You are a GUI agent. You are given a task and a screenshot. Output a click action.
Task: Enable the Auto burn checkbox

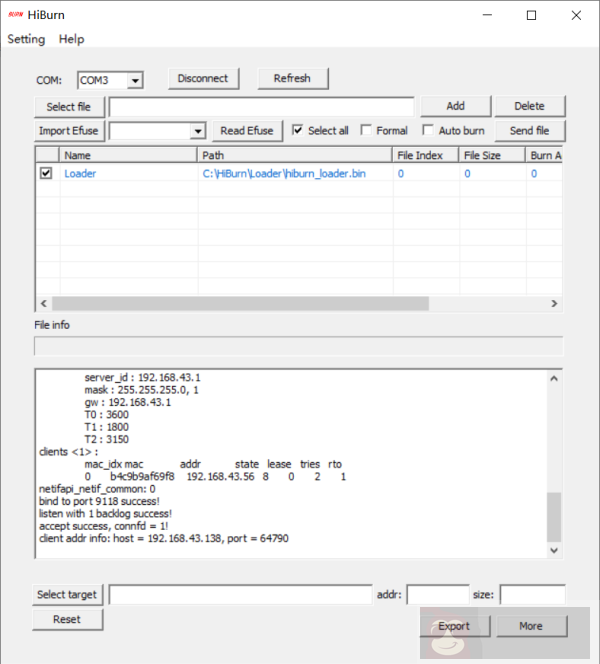(x=428, y=130)
